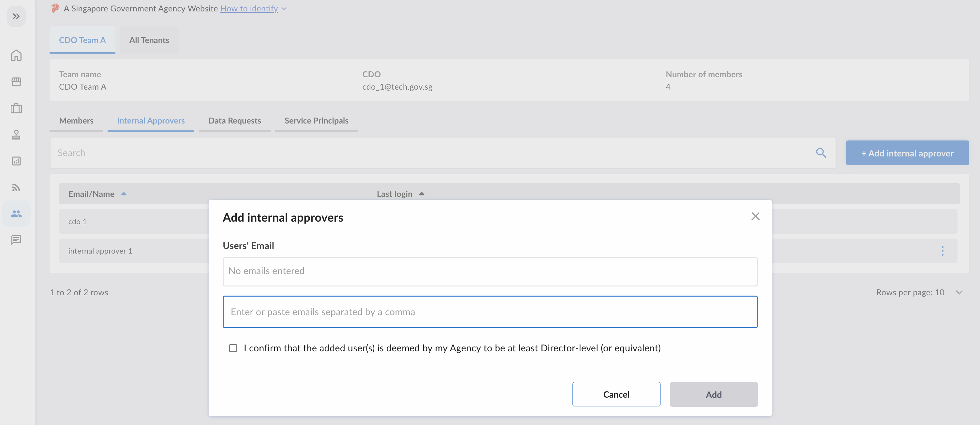This screenshot has height=425, width=980.
Task: Click the Add internal approver button
Action: (907, 153)
